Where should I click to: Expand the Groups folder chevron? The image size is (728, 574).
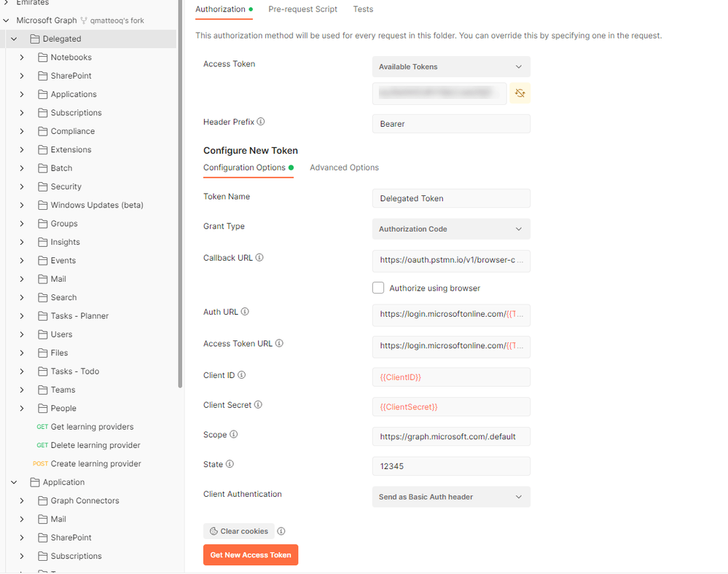22,224
